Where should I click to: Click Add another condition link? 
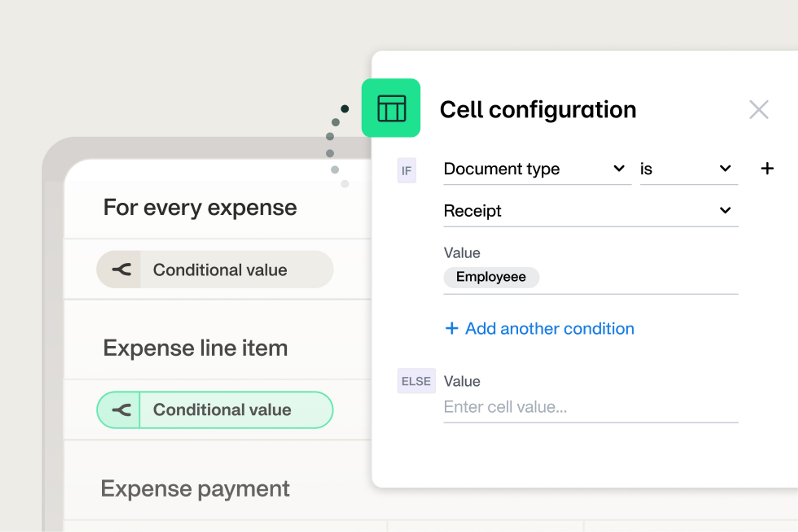click(539, 329)
